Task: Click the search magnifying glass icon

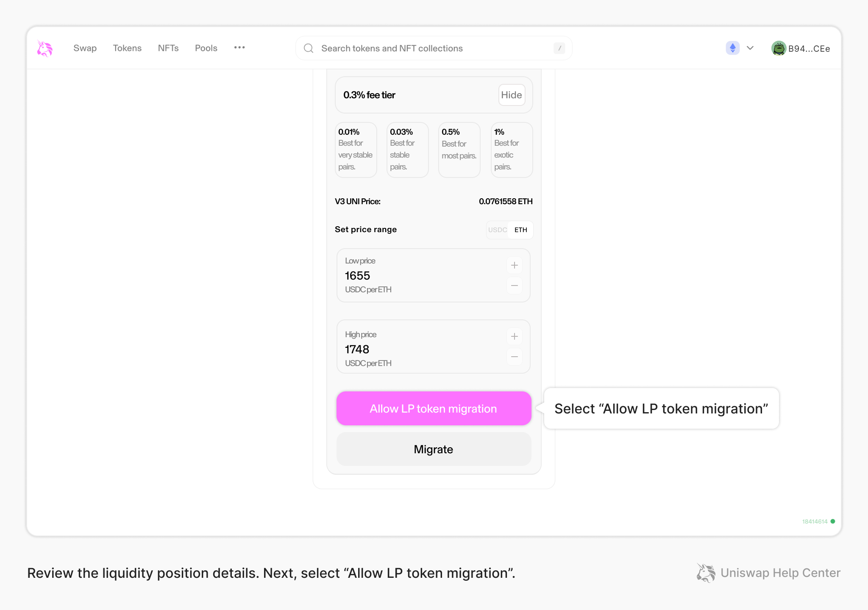Action: (x=308, y=48)
